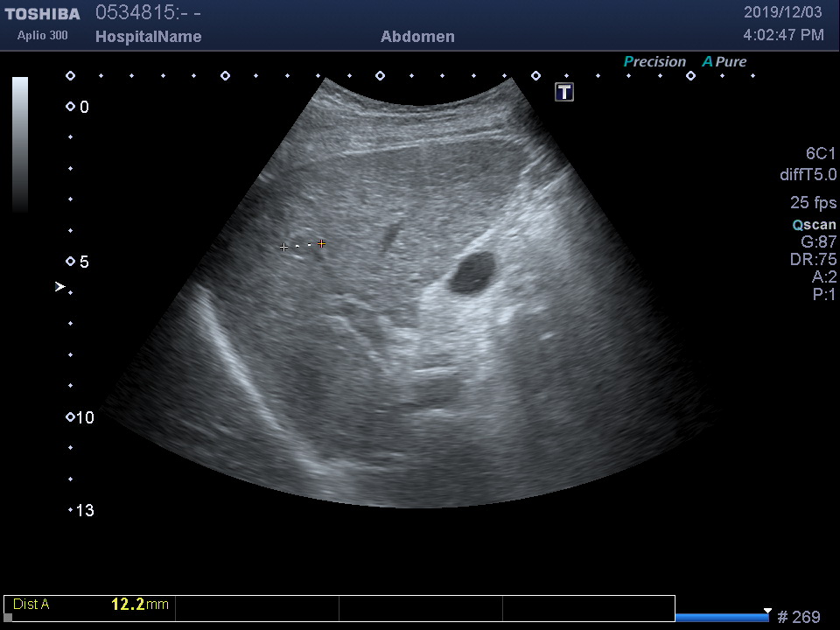Click the 10 cm depth scale marker
This screenshot has height=630, width=840.
pos(71,417)
